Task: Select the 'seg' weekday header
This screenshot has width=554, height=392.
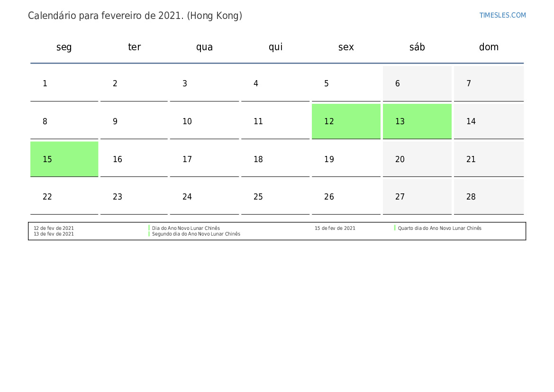Action: (x=64, y=47)
